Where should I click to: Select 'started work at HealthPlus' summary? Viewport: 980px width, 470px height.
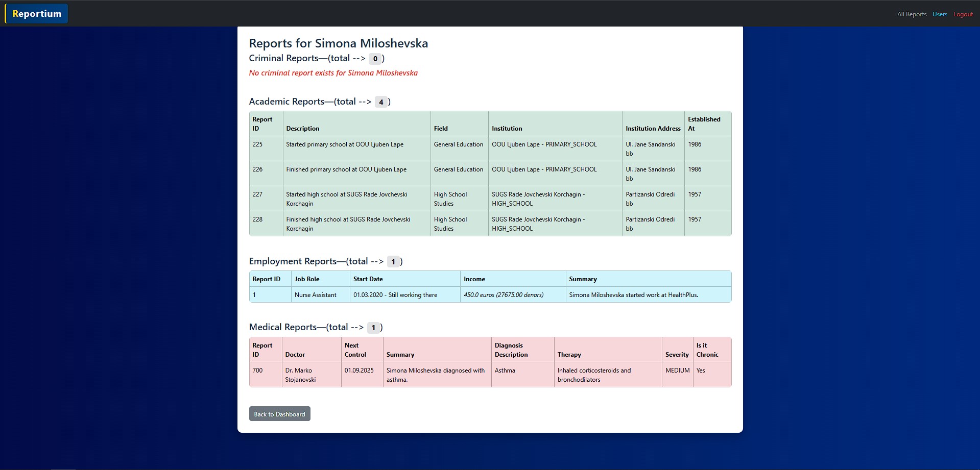649,294
